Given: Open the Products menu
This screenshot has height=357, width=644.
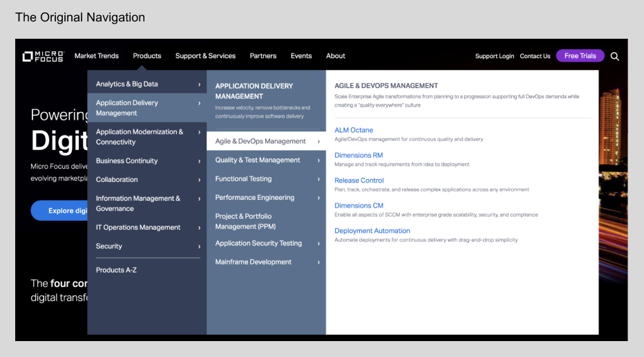Looking at the screenshot, I should tap(147, 56).
